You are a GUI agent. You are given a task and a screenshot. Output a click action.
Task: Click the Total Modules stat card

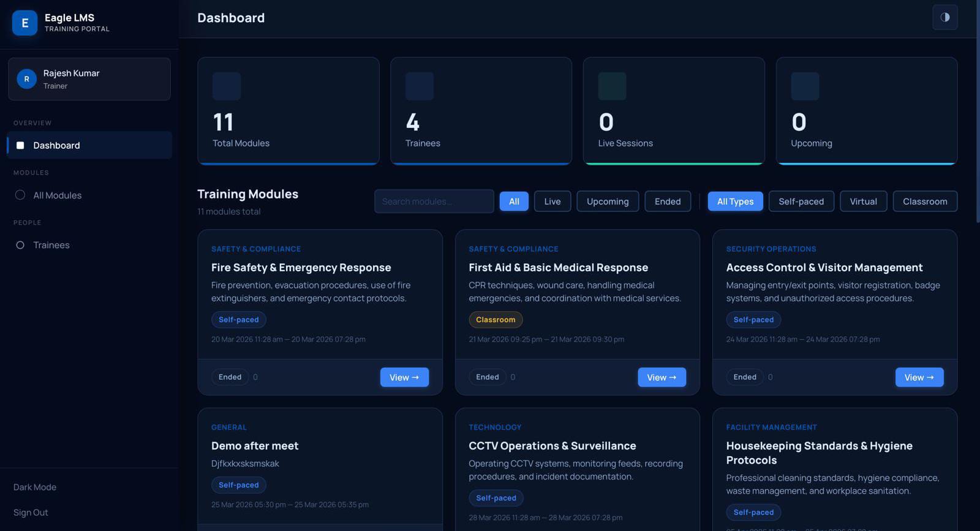point(288,111)
